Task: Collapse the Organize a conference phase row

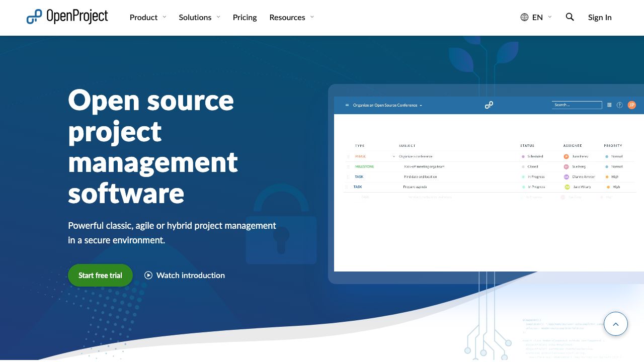Action: tap(393, 156)
